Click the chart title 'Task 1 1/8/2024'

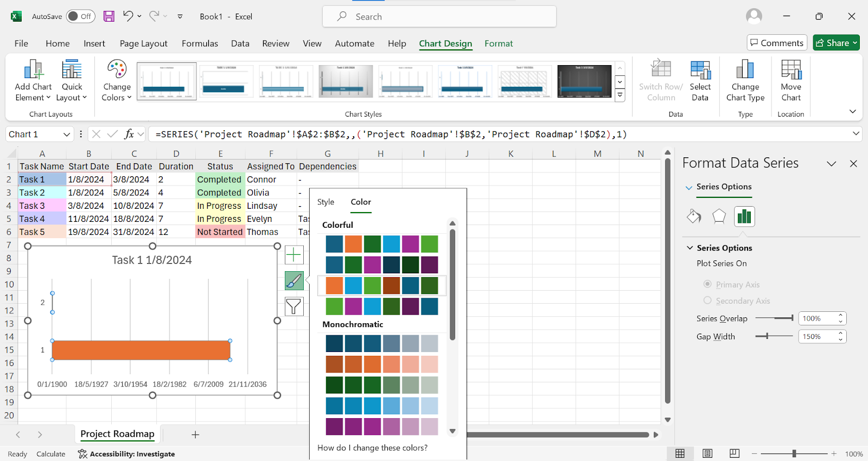[x=152, y=260]
